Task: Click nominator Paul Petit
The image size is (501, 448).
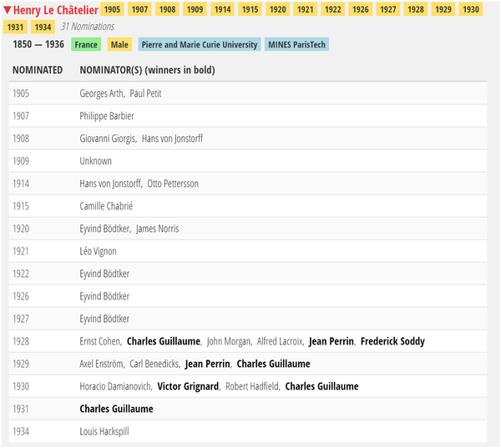Action: coord(145,93)
